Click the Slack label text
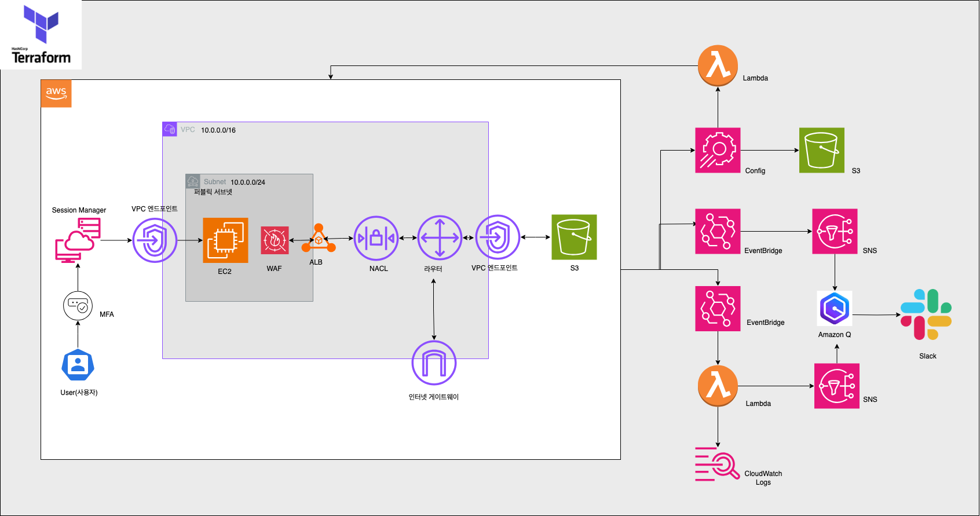Viewport: 980px width, 516px height. (x=928, y=356)
